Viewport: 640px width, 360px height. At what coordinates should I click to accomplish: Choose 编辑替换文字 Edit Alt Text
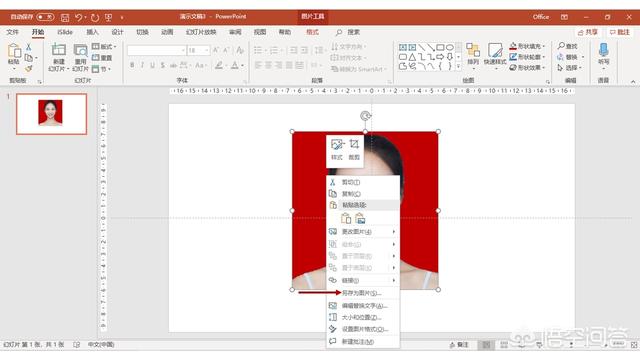coord(363,305)
